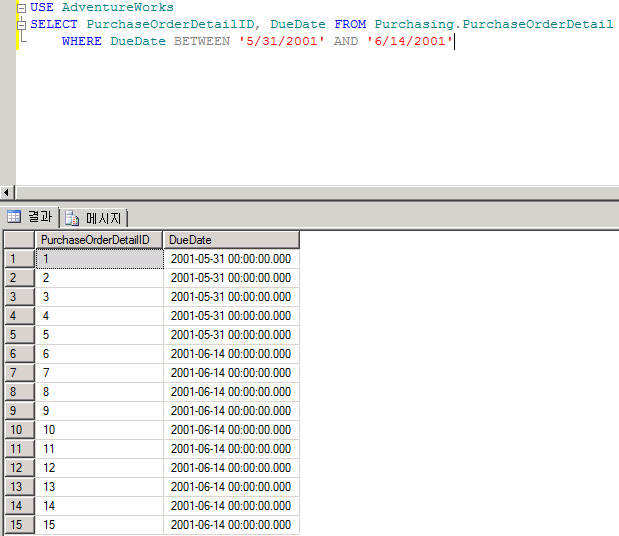This screenshot has height=536, width=619.
Task: Click the DueDate cell in row 6
Action: point(231,354)
